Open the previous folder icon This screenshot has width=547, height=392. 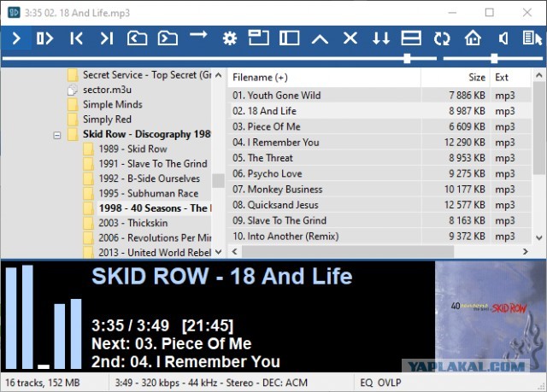click(x=137, y=38)
